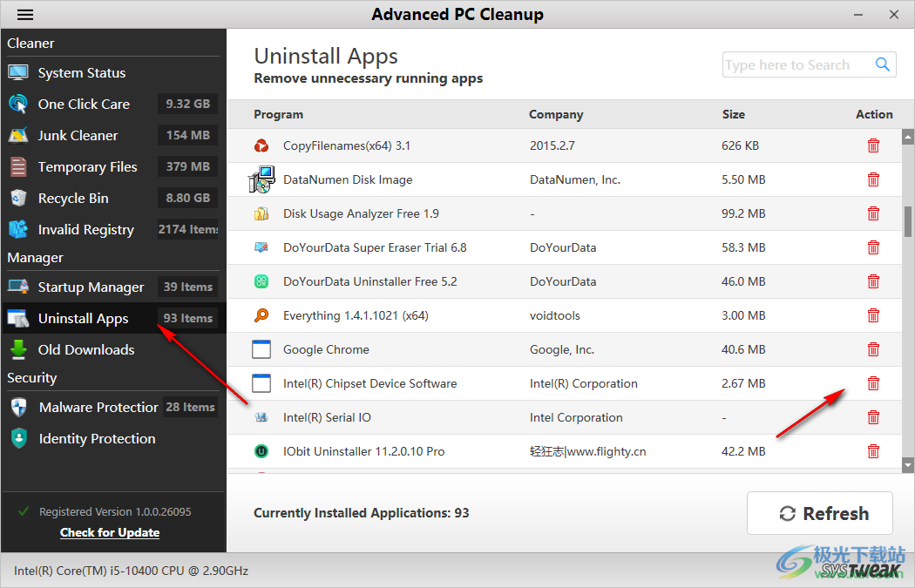Select Google Chrome row text
915x588 pixels.
tap(326, 349)
